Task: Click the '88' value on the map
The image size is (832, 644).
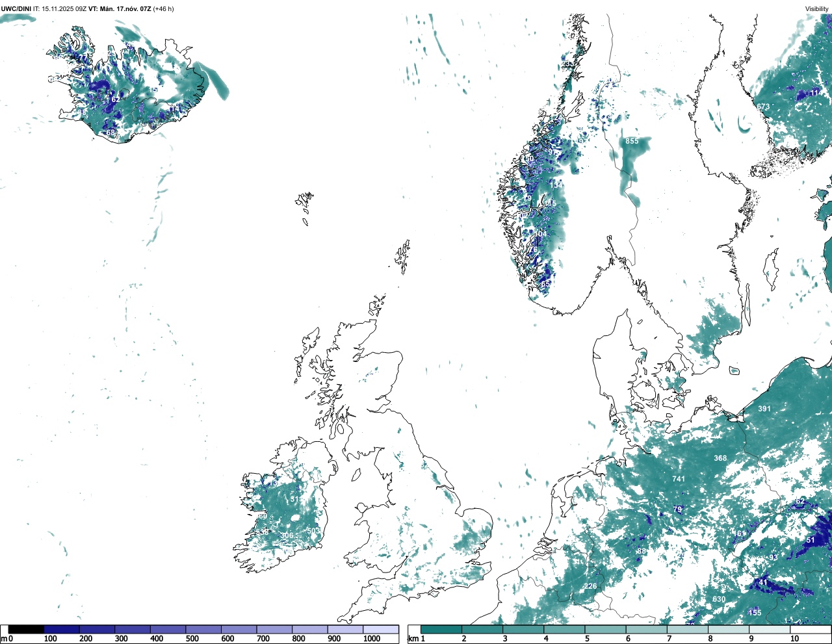Action: coord(642,551)
